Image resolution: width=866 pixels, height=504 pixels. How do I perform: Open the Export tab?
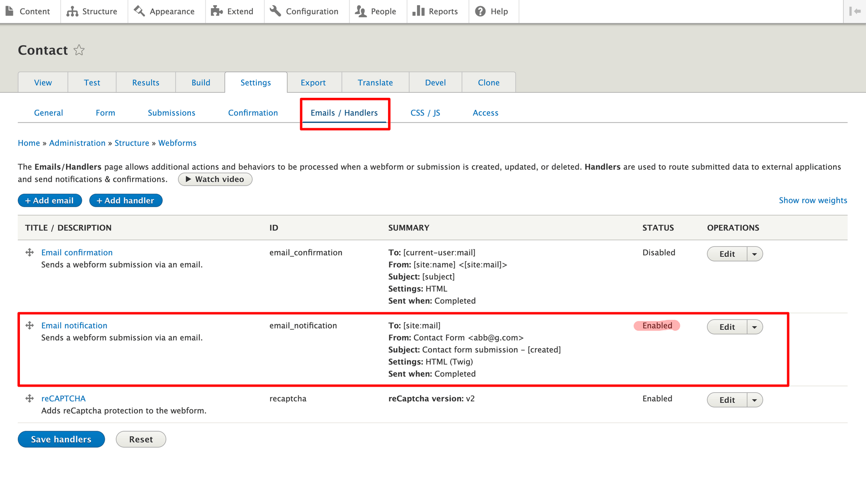pyautogui.click(x=313, y=82)
